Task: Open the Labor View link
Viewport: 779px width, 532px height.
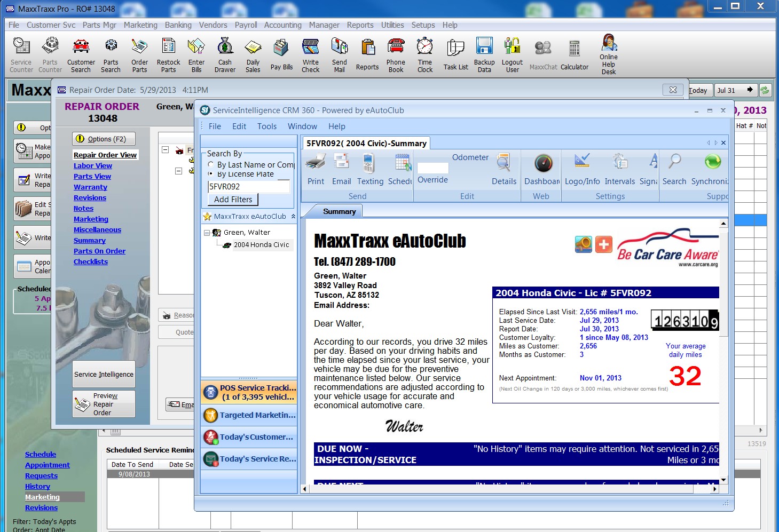Action: click(x=93, y=166)
